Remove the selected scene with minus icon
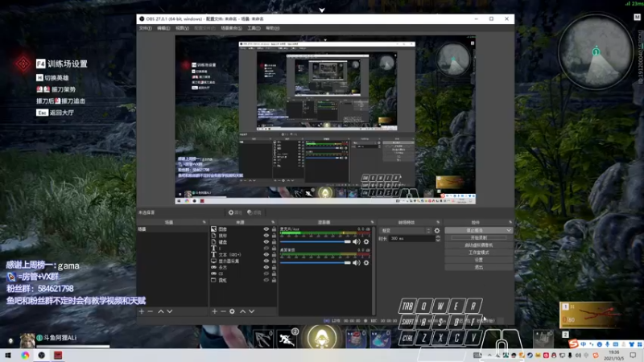This screenshot has width=644, height=362. 151,311
